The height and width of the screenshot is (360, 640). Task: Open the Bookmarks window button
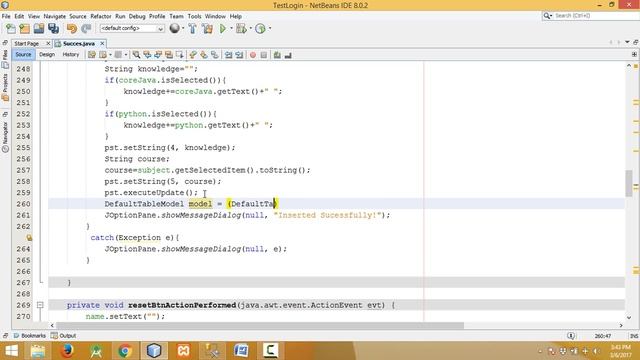[30, 336]
